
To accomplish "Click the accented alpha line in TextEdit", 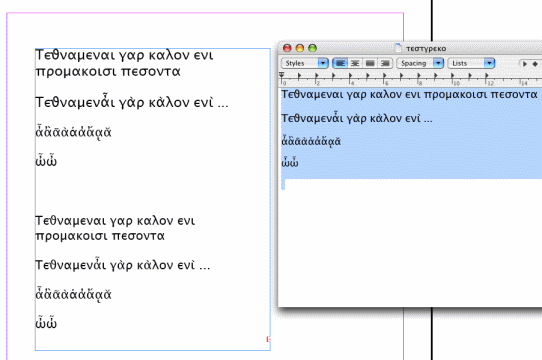I will tap(311, 141).
